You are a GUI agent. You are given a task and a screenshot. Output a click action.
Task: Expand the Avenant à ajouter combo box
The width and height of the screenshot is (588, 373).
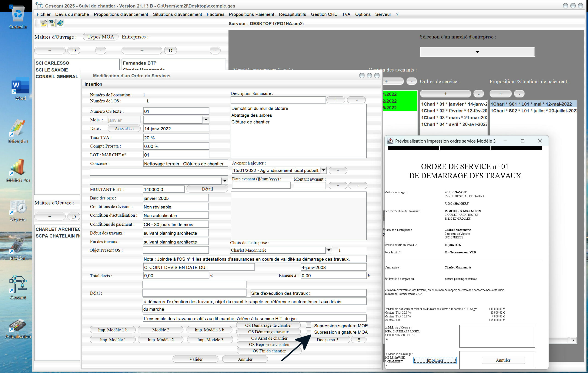(324, 170)
